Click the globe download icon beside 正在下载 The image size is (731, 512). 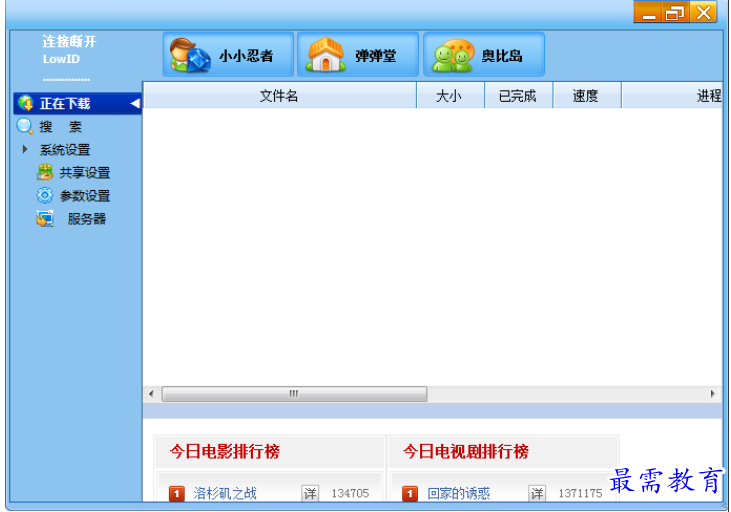26,103
